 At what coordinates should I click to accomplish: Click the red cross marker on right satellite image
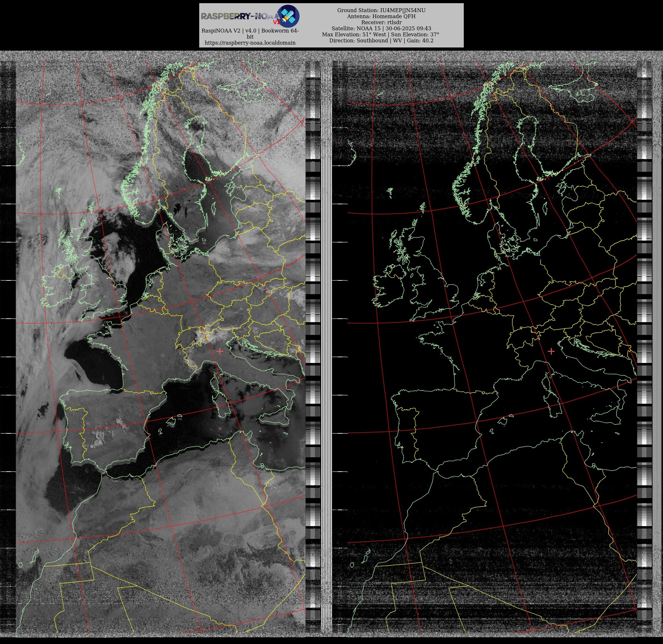tap(551, 351)
